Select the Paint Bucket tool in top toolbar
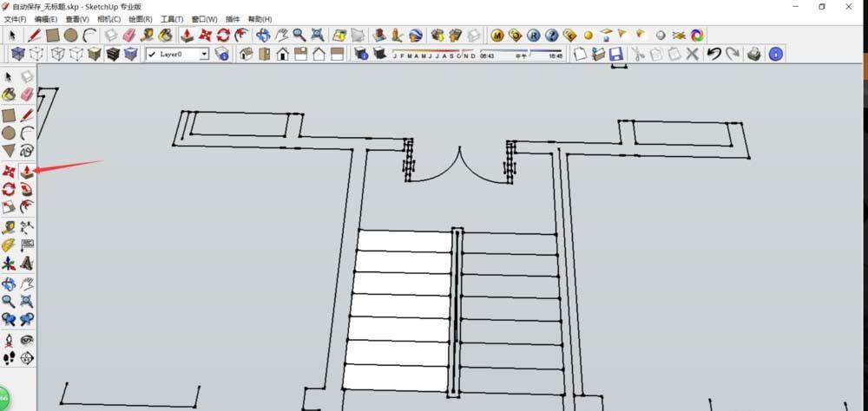 tap(165, 36)
